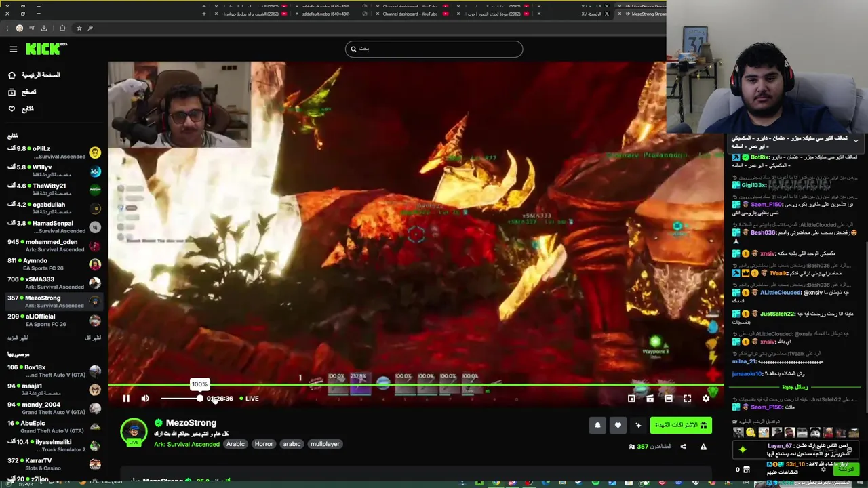Open TheWitty21 channel in sidebar
Image resolution: width=868 pixels, height=488 pixels.
click(54, 190)
